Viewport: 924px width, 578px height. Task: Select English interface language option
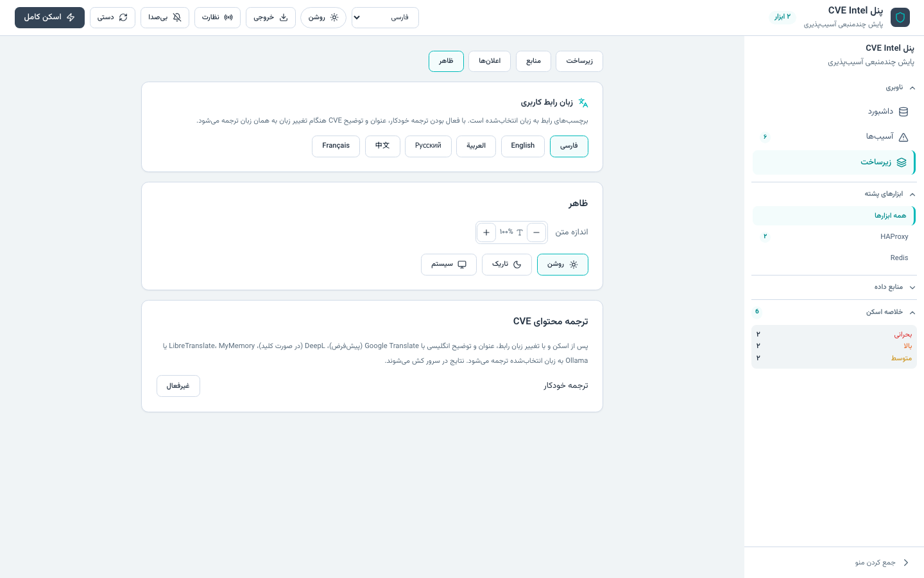click(x=523, y=146)
